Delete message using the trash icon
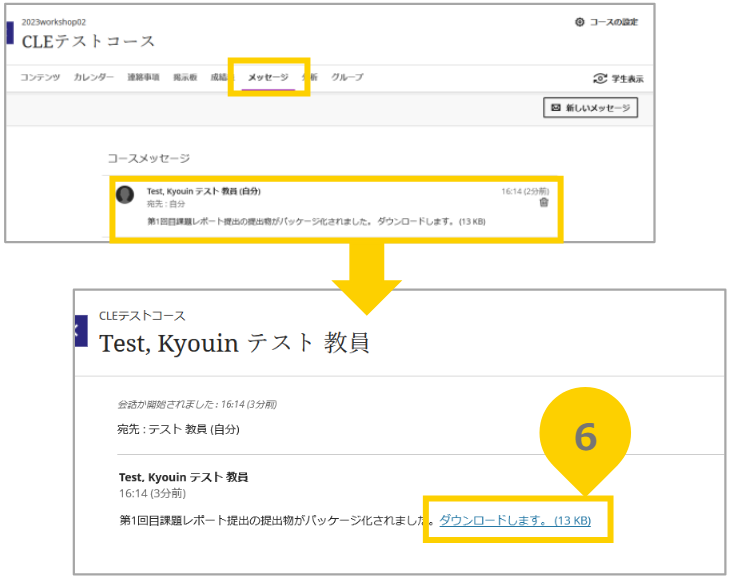 click(x=544, y=203)
